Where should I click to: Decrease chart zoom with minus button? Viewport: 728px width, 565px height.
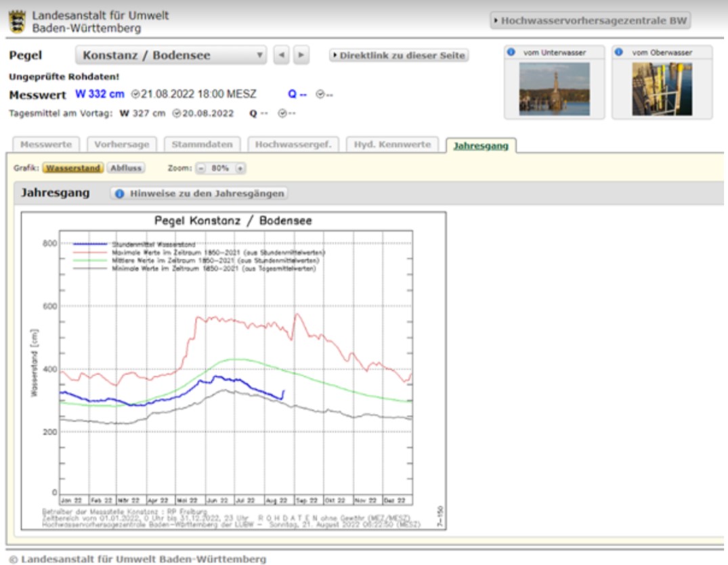[200, 168]
